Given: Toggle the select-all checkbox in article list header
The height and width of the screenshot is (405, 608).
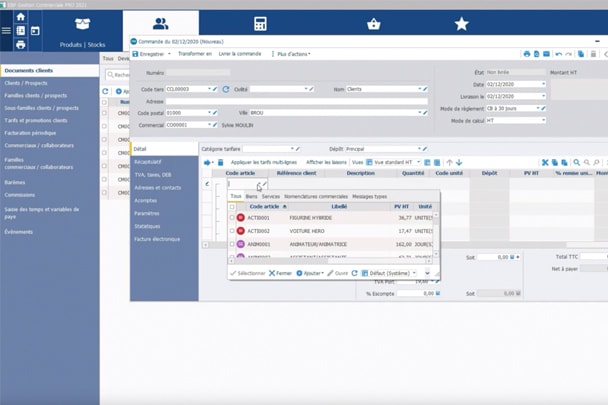Looking at the screenshot, I should [x=232, y=206].
